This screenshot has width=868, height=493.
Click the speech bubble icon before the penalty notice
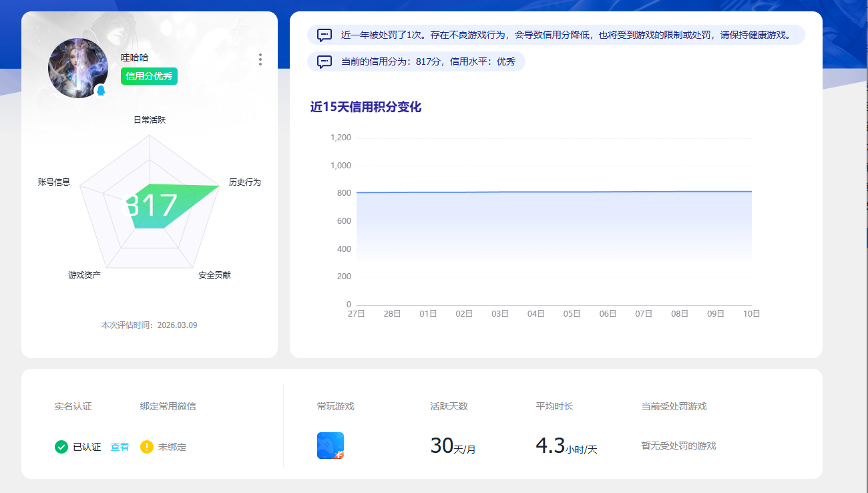[x=324, y=34]
